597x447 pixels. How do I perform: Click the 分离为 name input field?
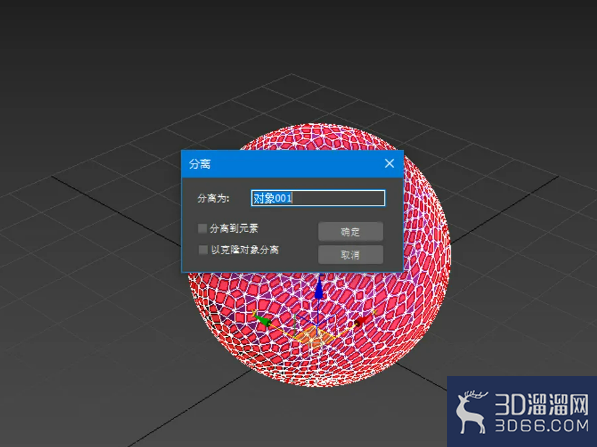tap(318, 198)
